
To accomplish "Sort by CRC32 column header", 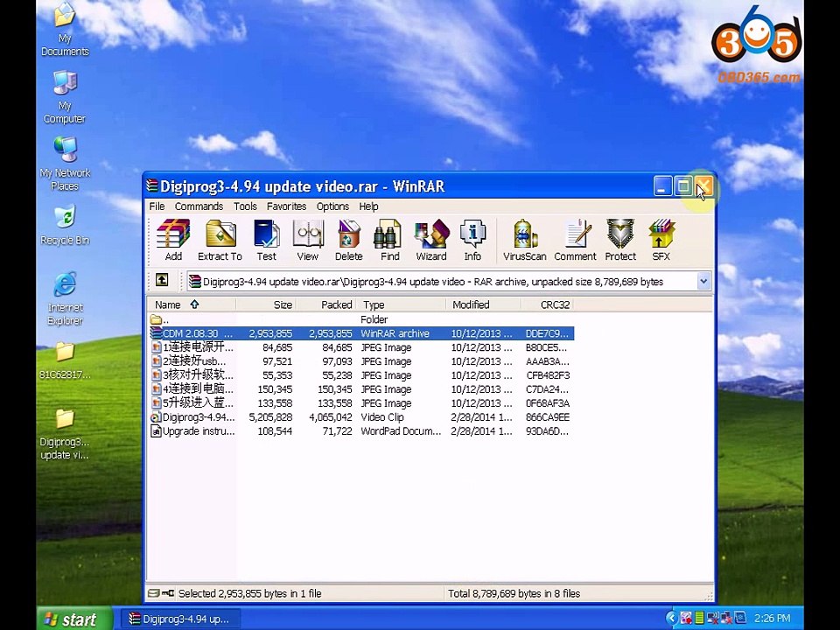I will click(547, 304).
